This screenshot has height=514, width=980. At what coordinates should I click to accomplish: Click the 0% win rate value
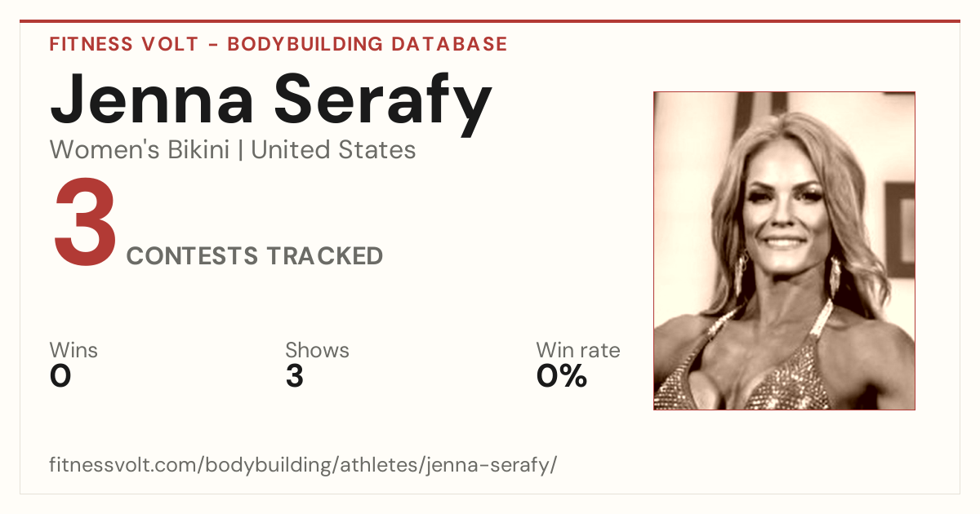pyautogui.click(x=562, y=376)
